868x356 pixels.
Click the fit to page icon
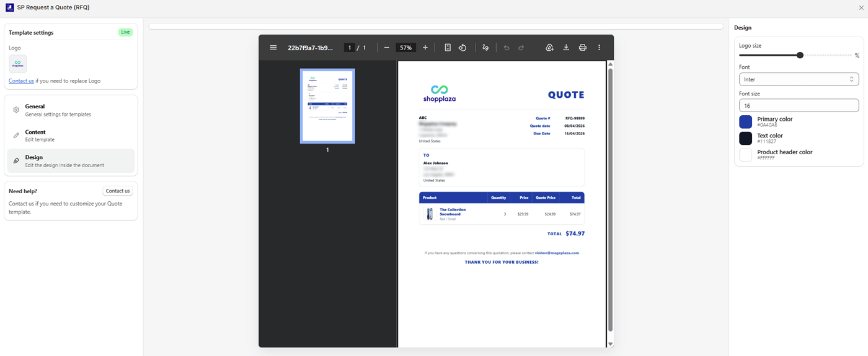coord(448,48)
